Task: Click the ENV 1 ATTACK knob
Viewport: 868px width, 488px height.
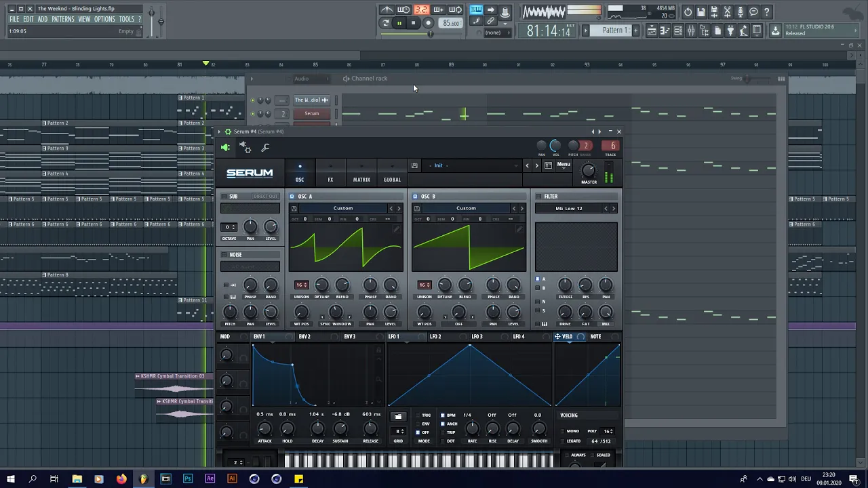Action: tap(264, 428)
